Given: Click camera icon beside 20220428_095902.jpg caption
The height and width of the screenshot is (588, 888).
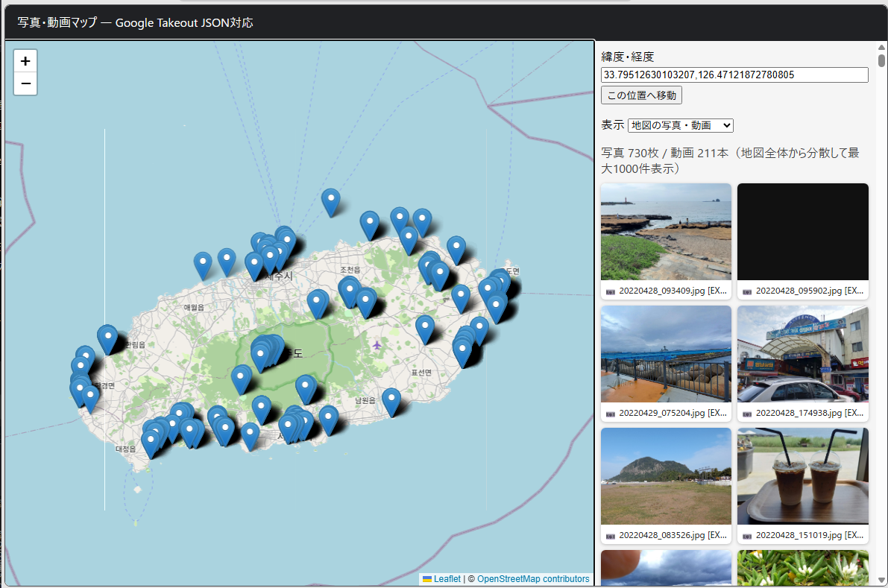Looking at the screenshot, I should 747,291.
